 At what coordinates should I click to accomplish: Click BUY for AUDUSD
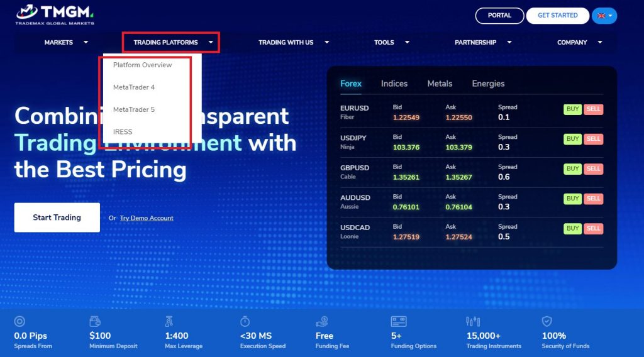pyautogui.click(x=572, y=199)
